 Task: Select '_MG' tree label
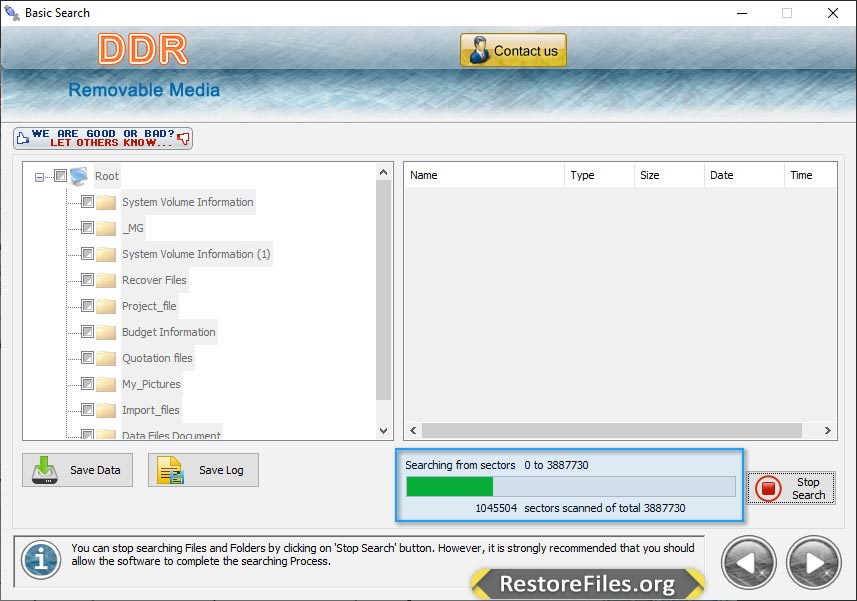point(133,228)
